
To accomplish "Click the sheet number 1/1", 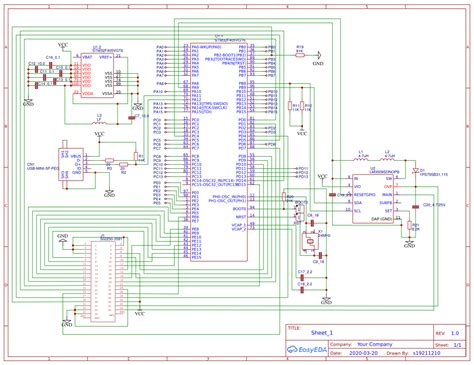I will pos(457,345).
